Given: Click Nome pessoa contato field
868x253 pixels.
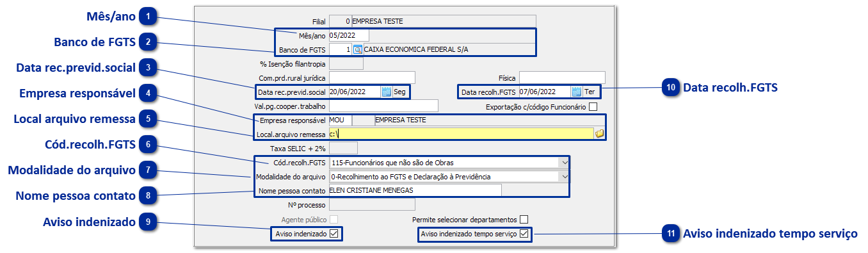Looking at the screenshot, I should tap(415, 190).
